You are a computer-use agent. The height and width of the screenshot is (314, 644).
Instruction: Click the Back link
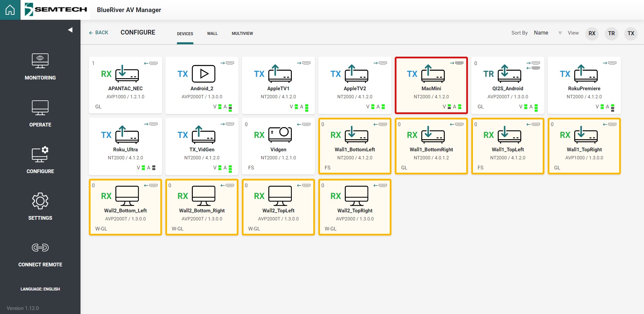pos(98,33)
